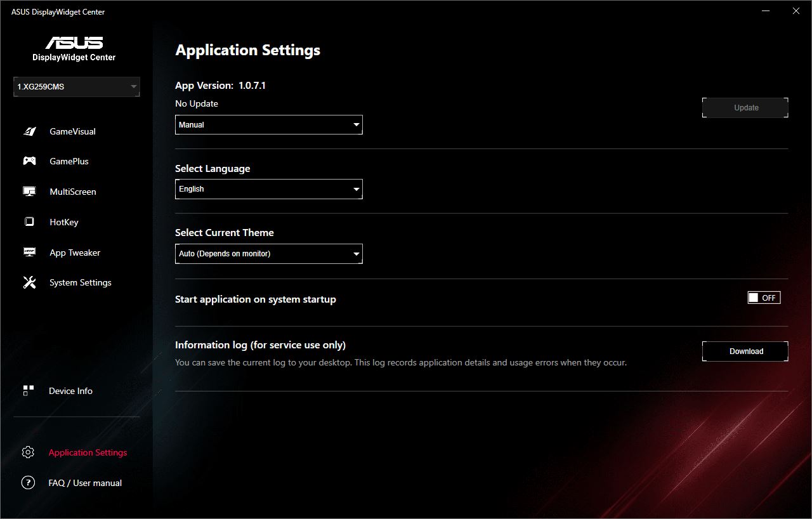
Task: Click the Download log button
Action: point(745,351)
